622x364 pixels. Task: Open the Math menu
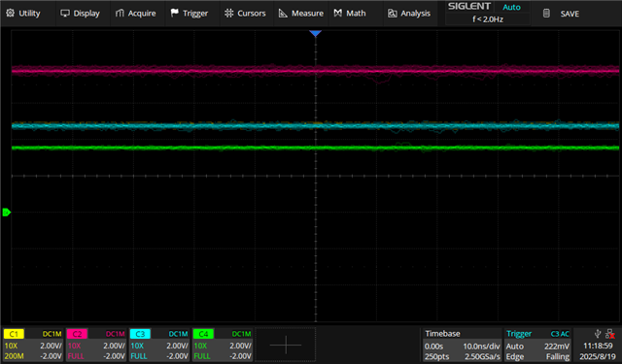350,13
